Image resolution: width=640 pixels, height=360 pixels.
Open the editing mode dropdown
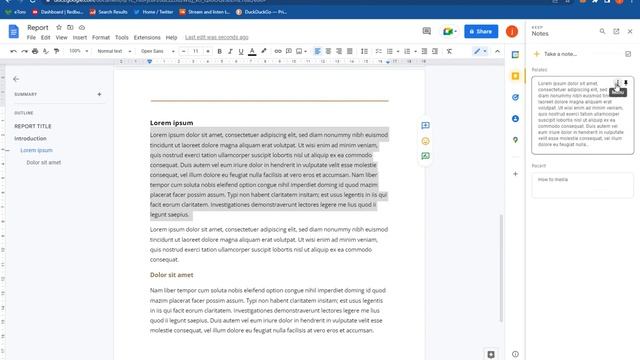[480, 51]
